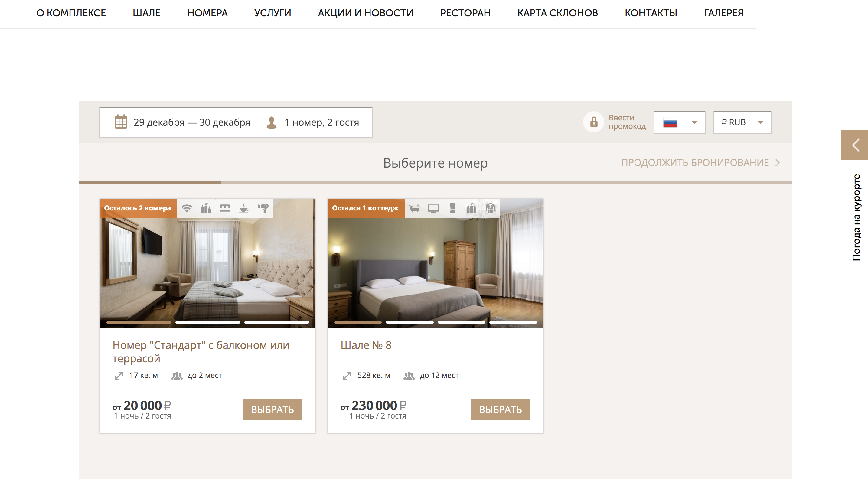Expand the weather side panel arrow

tap(854, 145)
